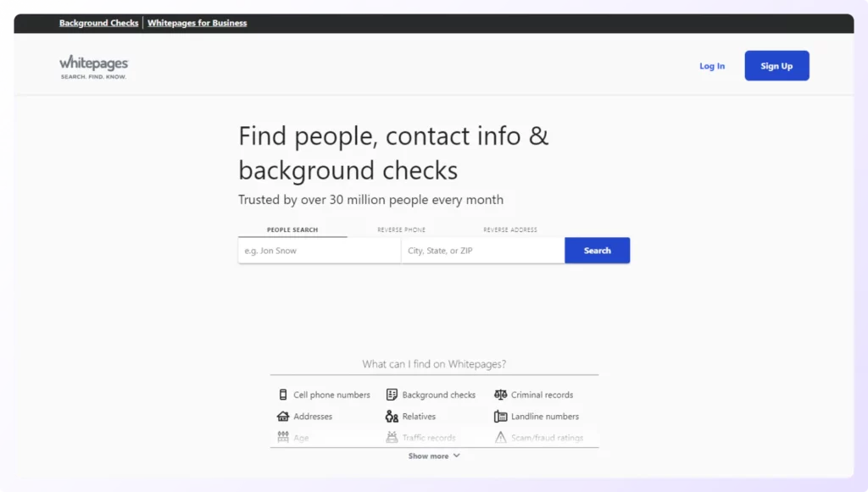Screen dimensions: 868x492
Task: Click the Landline numbers phone book icon
Action: click(x=499, y=416)
